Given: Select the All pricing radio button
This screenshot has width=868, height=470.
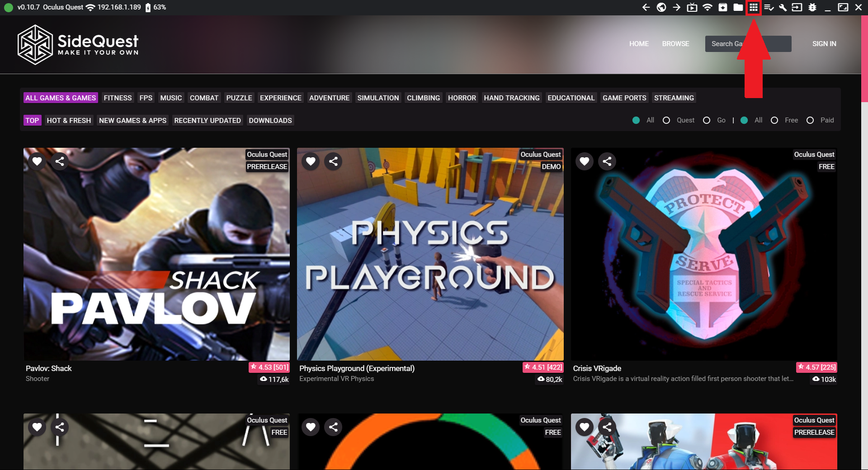Looking at the screenshot, I should pyautogui.click(x=744, y=120).
